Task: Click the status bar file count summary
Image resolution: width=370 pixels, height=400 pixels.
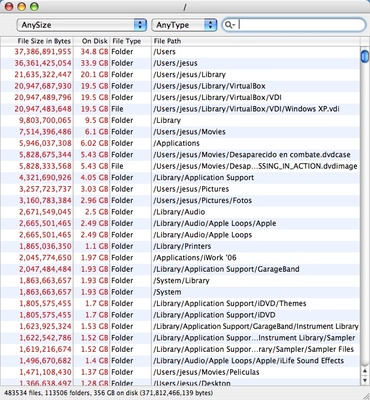Action: [x=108, y=393]
